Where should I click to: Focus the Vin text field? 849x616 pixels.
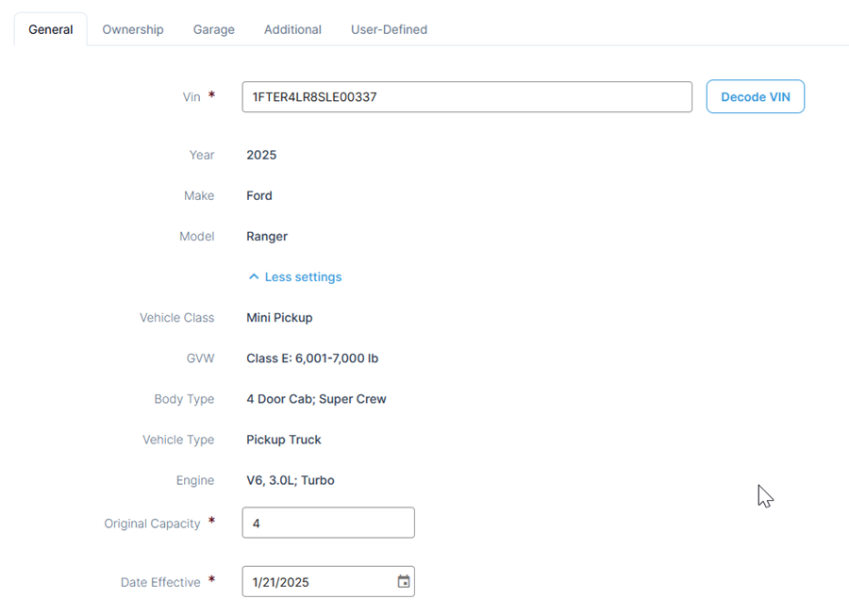click(467, 97)
